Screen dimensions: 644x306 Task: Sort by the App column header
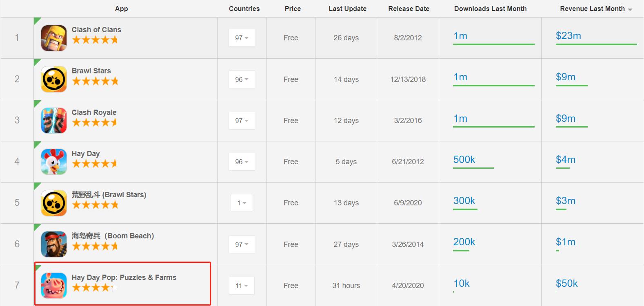pyautogui.click(x=122, y=9)
